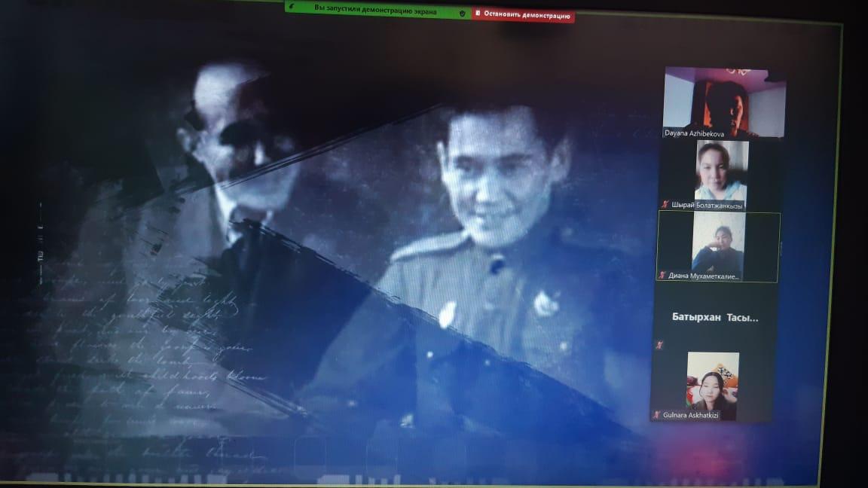868x488 pixels.
Task: Click the Шырай Болатжанкызы name label
Action: 707,206
